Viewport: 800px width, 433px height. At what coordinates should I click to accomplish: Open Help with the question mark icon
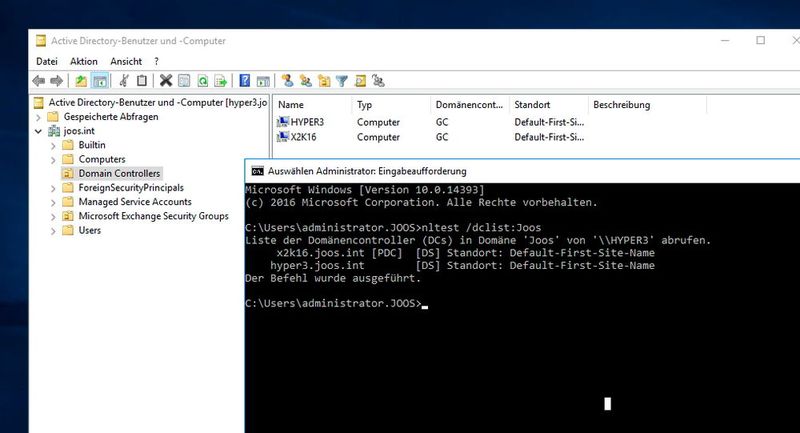pos(245,81)
